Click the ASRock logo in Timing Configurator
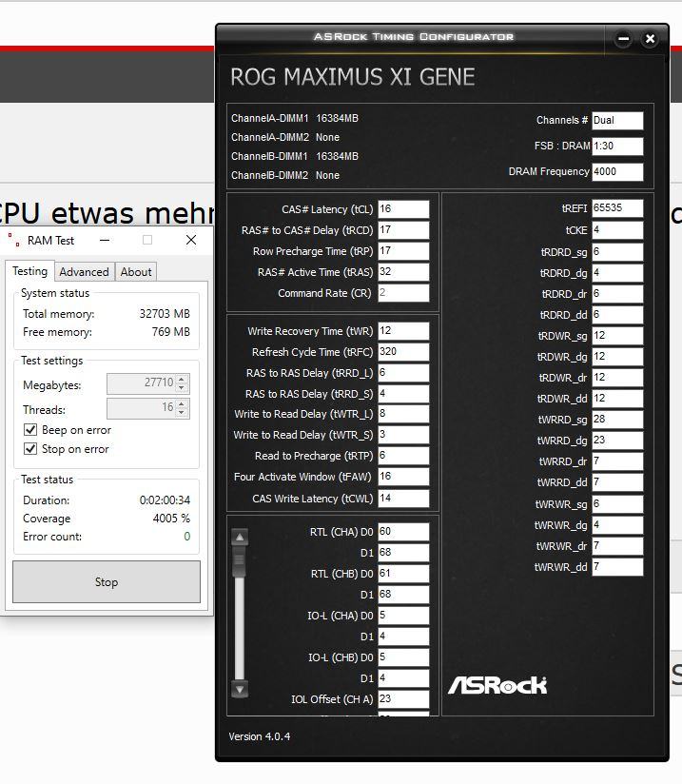This screenshot has width=682, height=784. pos(497,685)
